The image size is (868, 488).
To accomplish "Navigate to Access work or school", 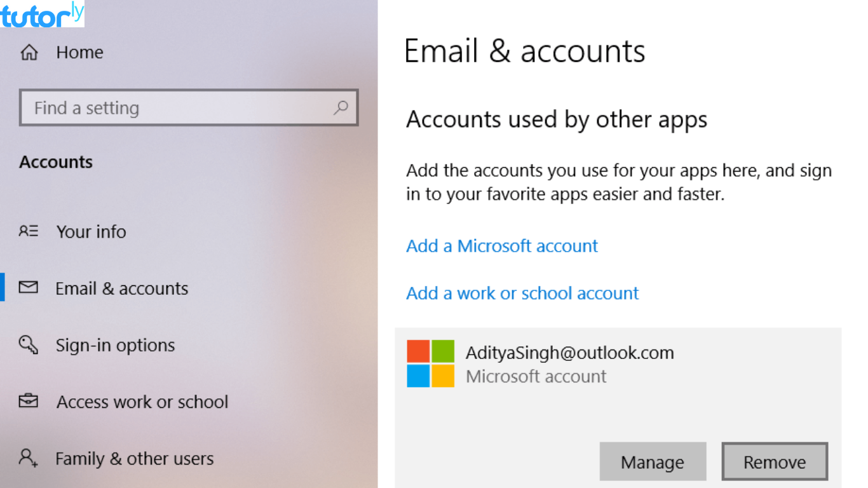I will click(x=142, y=402).
